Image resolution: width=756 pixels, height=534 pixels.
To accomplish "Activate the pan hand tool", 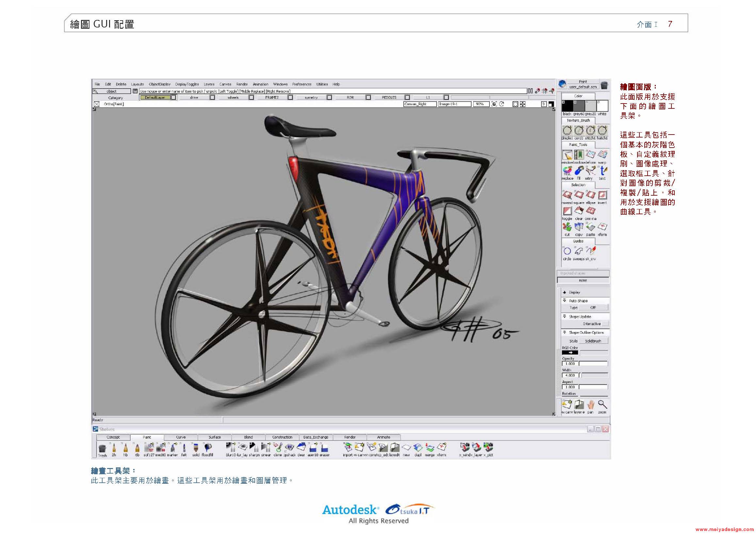I will [x=591, y=405].
